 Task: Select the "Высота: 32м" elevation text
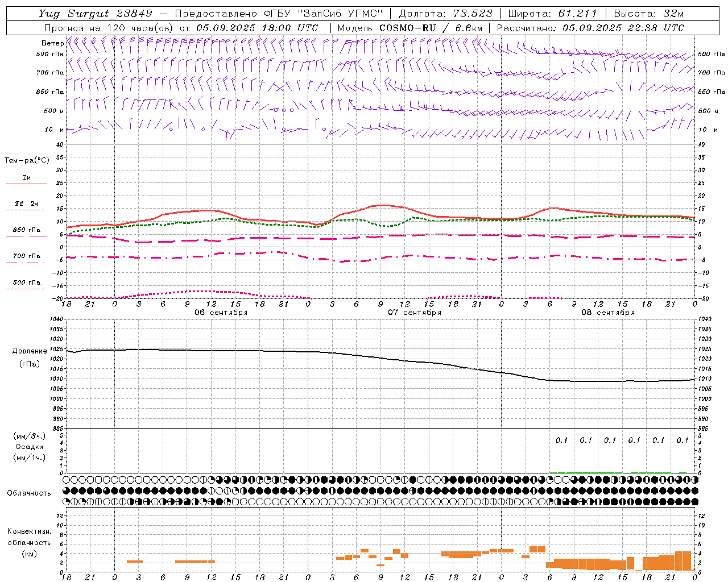(x=649, y=14)
